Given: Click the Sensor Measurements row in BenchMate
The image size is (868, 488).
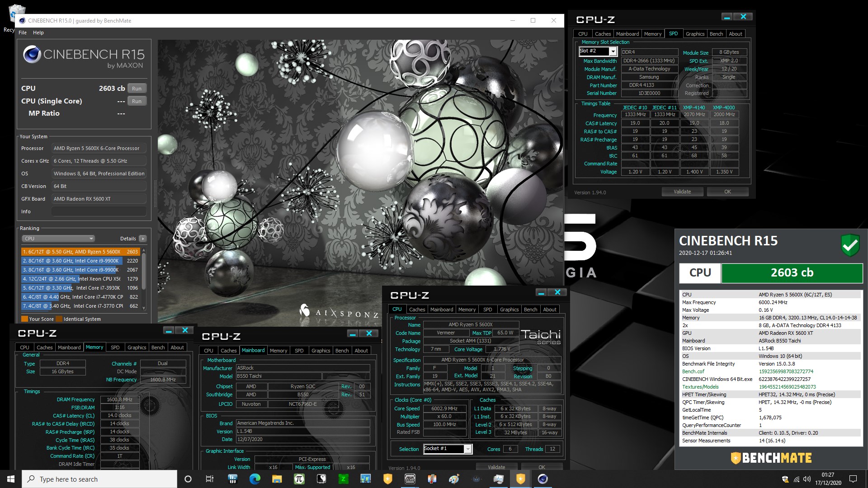Looking at the screenshot, I should [x=770, y=441].
